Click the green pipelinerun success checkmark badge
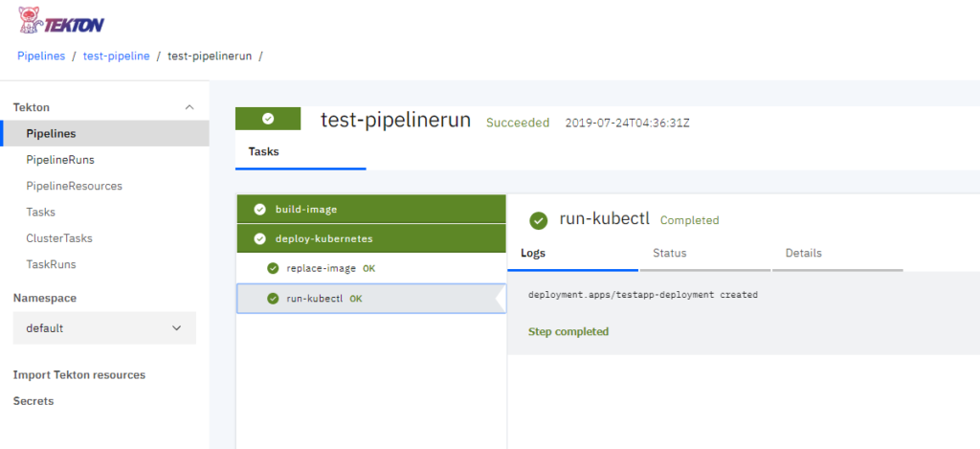This screenshot has height=449, width=980. [268, 119]
